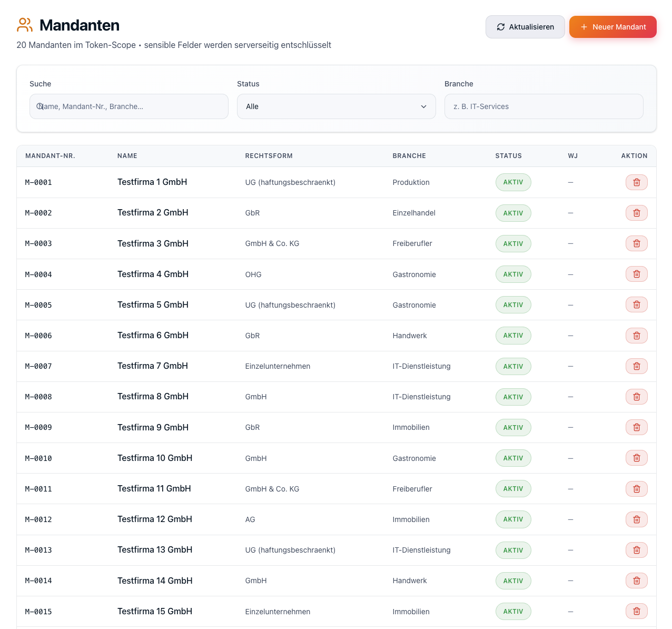Click the delete icon in row M-0010

[x=636, y=458]
